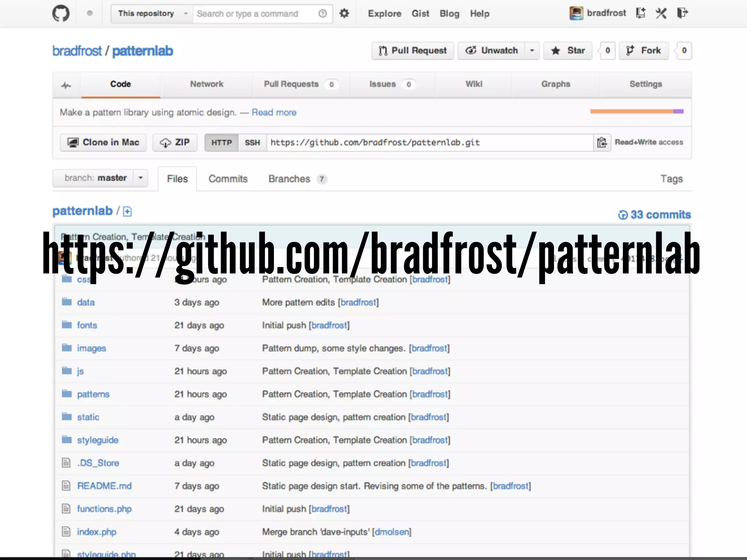Select the Code tab

click(120, 84)
